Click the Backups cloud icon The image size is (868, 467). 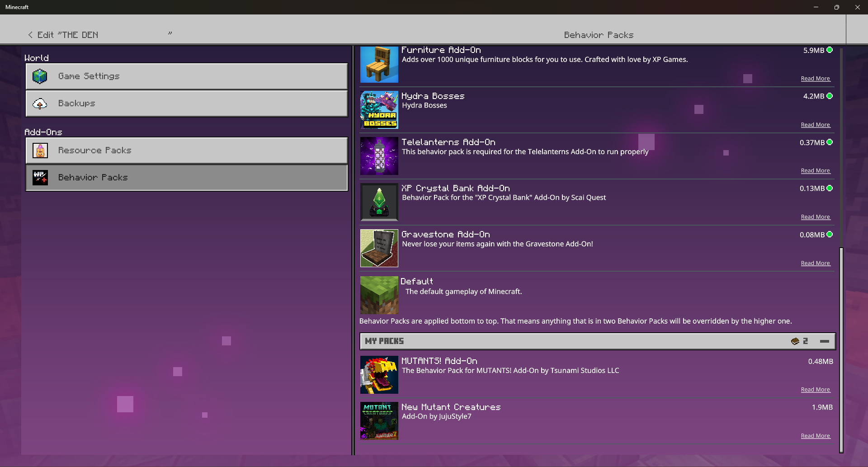(40, 104)
